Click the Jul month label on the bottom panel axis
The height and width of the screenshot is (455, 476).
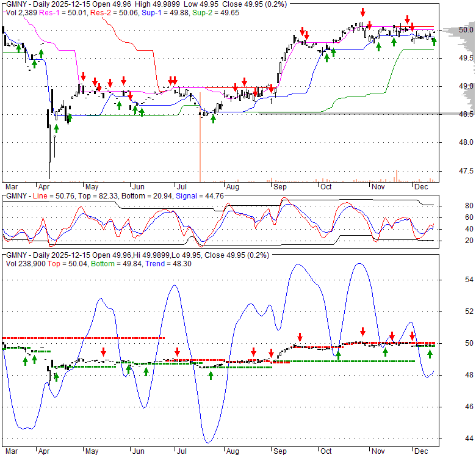(x=181, y=453)
